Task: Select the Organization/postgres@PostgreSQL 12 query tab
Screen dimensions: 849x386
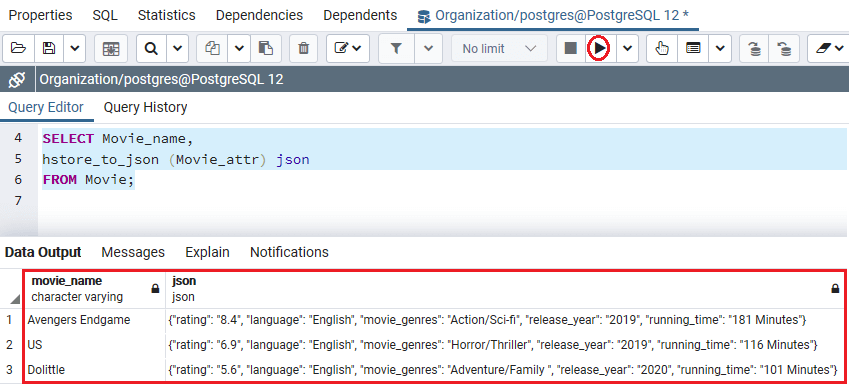Action: 553,15
